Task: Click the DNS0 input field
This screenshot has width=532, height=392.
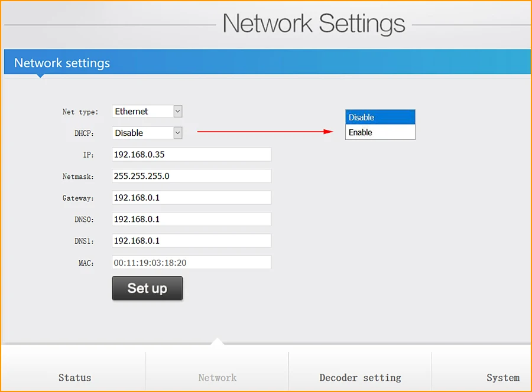Action: pos(191,219)
